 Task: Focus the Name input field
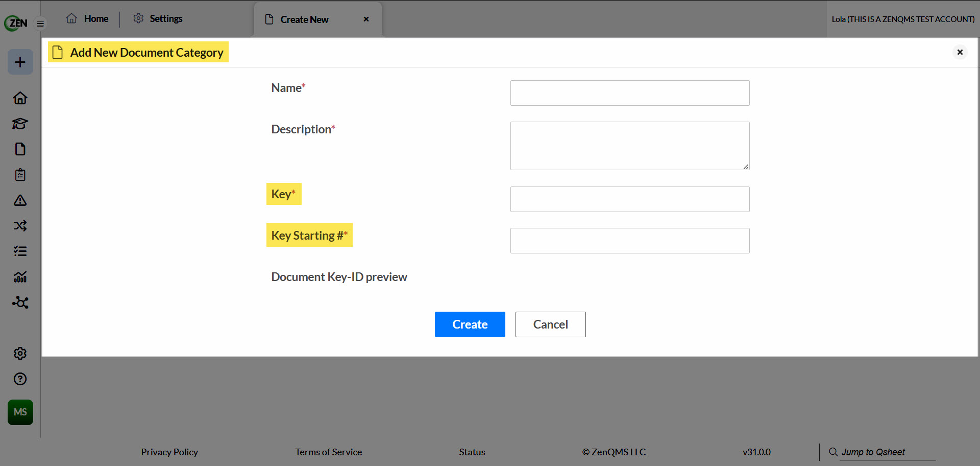coord(630,93)
